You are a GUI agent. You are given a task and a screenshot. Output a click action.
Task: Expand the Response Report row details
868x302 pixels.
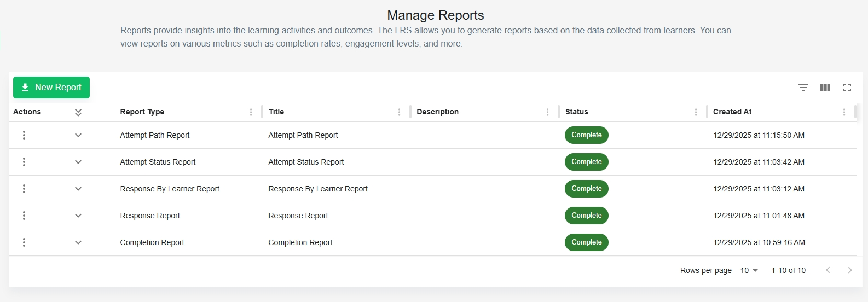coord(78,216)
